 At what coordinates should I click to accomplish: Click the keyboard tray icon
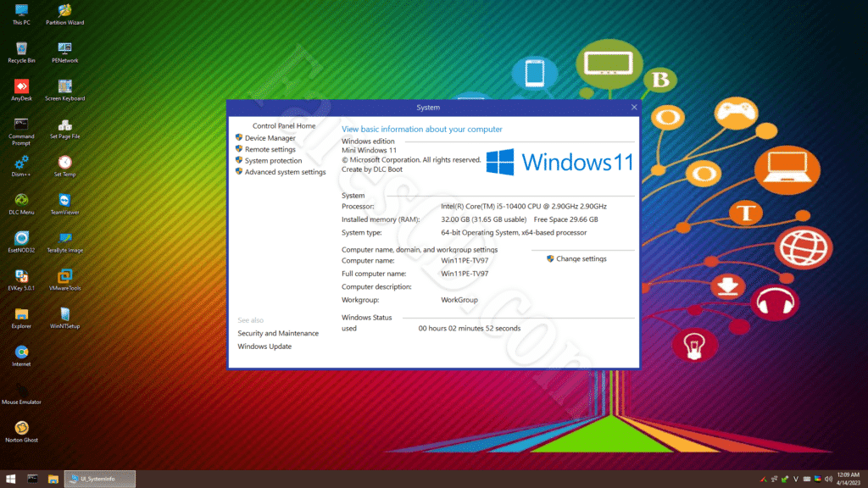click(x=807, y=480)
